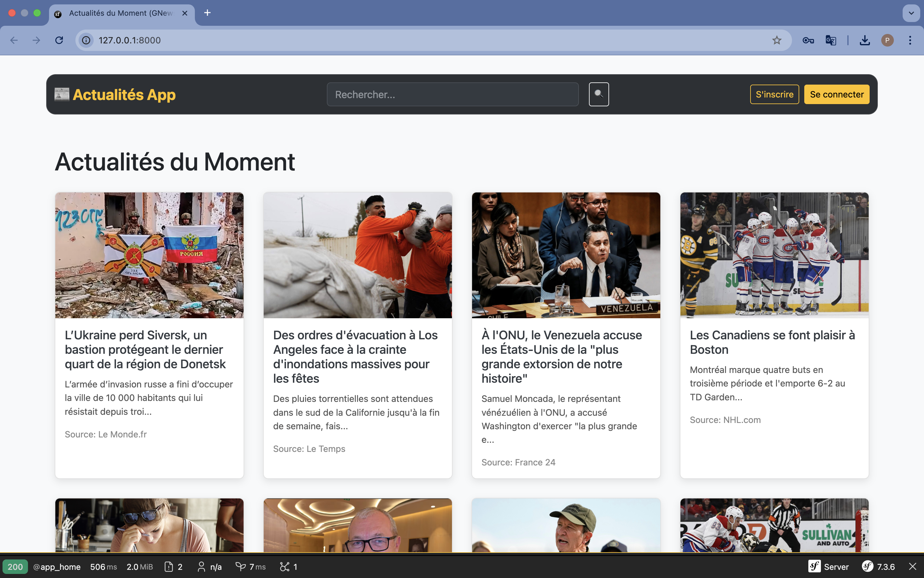Click the magnifying glass search button
Viewport: 924px width, 578px height.
click(x=598, y=94)
